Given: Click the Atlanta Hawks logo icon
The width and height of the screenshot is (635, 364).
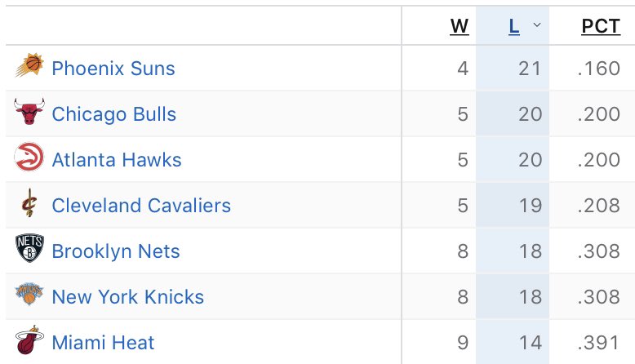Looking at the screenshot, I should pyautogui.click(x=29, y=157).
